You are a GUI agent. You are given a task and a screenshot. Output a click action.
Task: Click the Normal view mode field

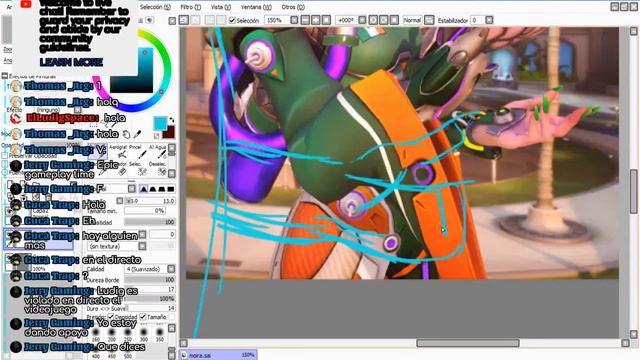click(x=412, y=20)
